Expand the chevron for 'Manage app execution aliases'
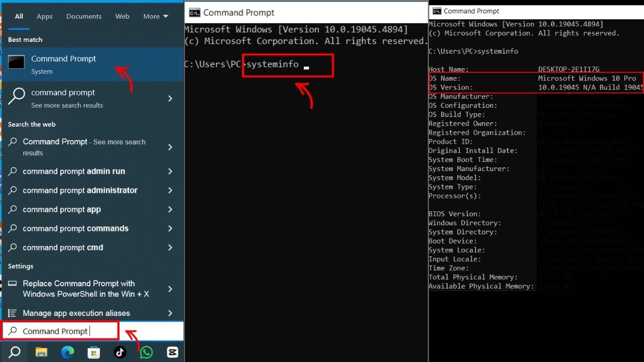This screenshot has height=362, width=644. tap(170, 313)
